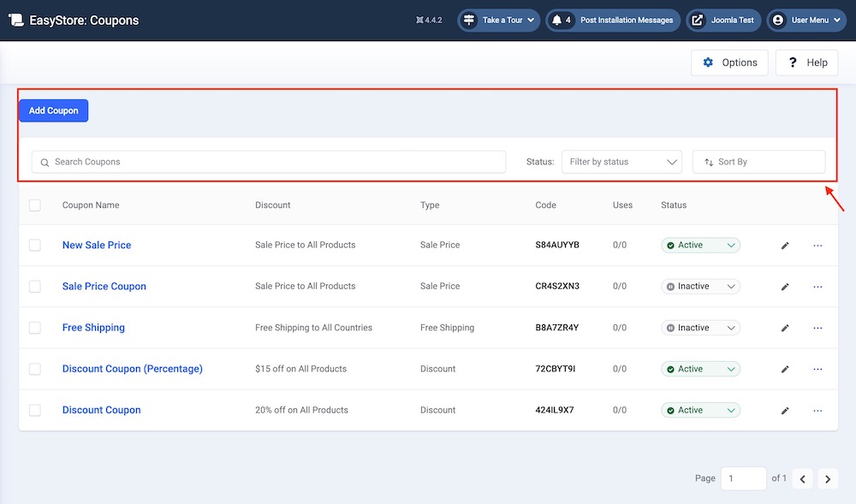Go to next page arrow in pagination
Image resolution: width=856 pixels, height=504 pixels.
tap(828, 479)
